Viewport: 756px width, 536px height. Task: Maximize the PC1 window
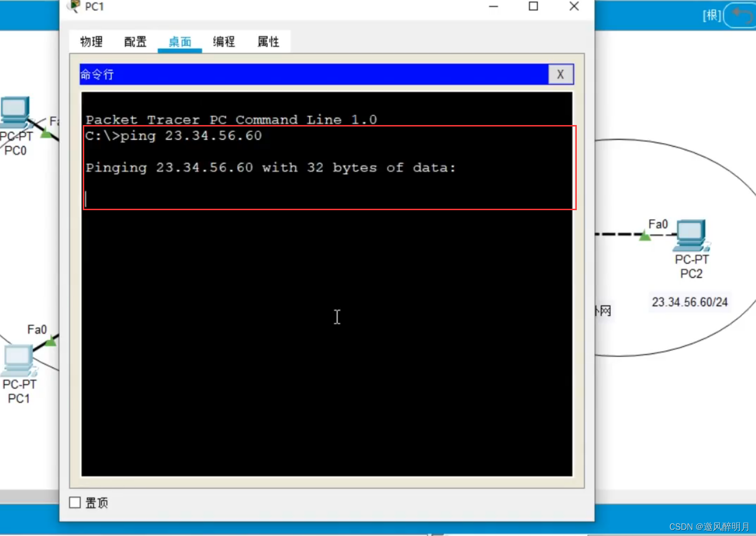(x=533, y=7)
